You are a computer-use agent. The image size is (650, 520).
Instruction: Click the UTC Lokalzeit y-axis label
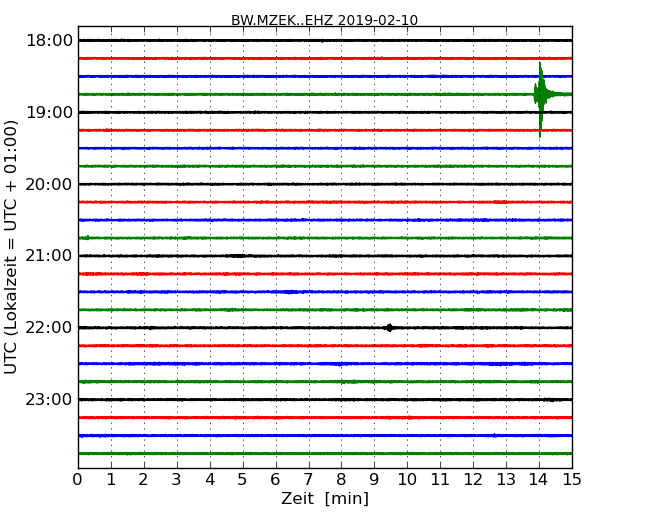pos(12,246)
